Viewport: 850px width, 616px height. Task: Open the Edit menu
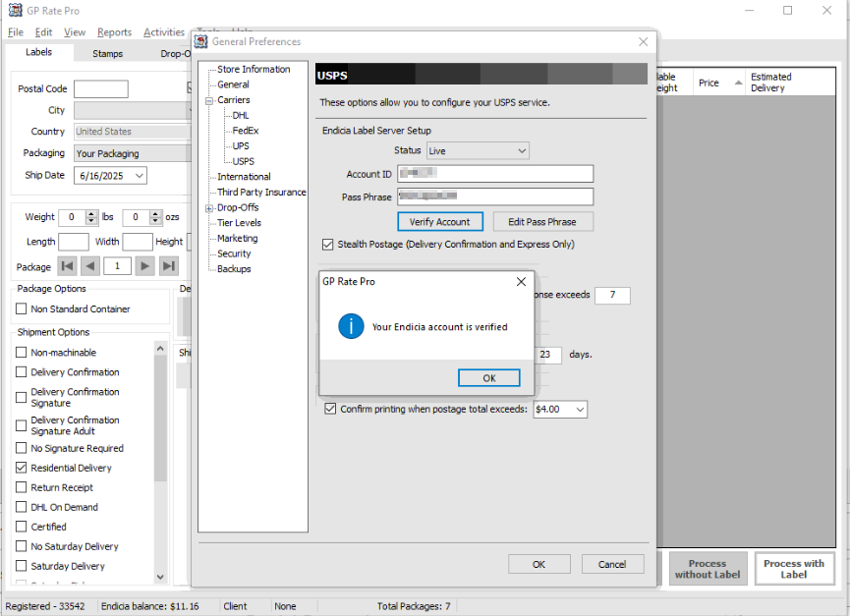[43, 32]
